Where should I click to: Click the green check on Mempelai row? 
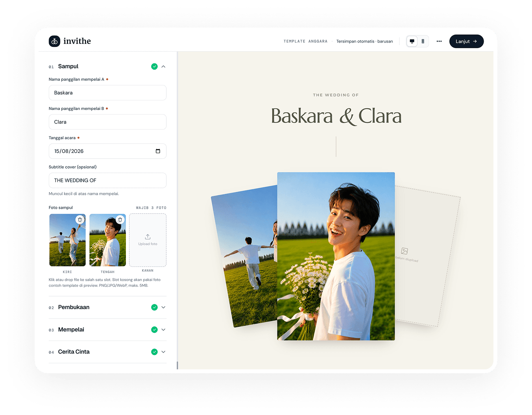tap(154, 330)
